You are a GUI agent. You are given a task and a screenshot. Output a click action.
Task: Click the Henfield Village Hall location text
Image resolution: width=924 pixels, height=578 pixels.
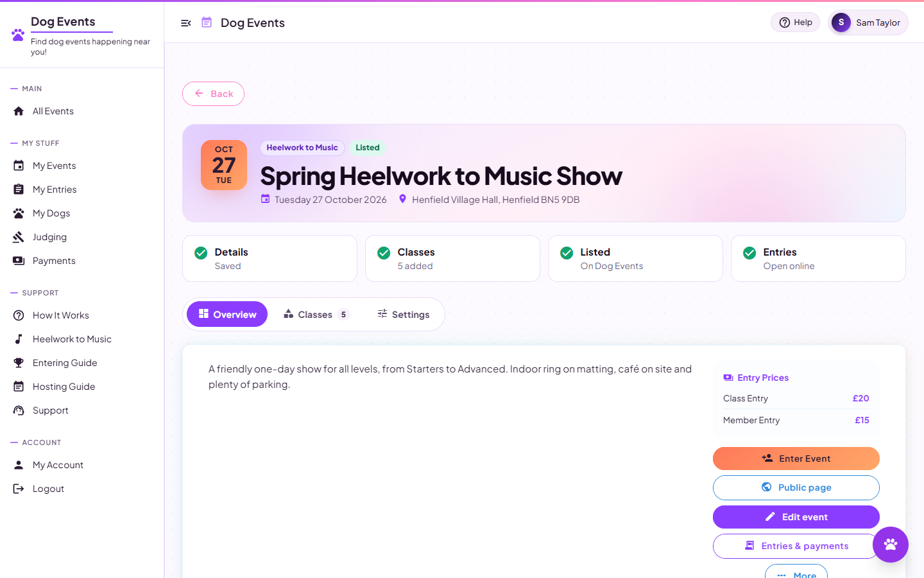pos(495,200)
